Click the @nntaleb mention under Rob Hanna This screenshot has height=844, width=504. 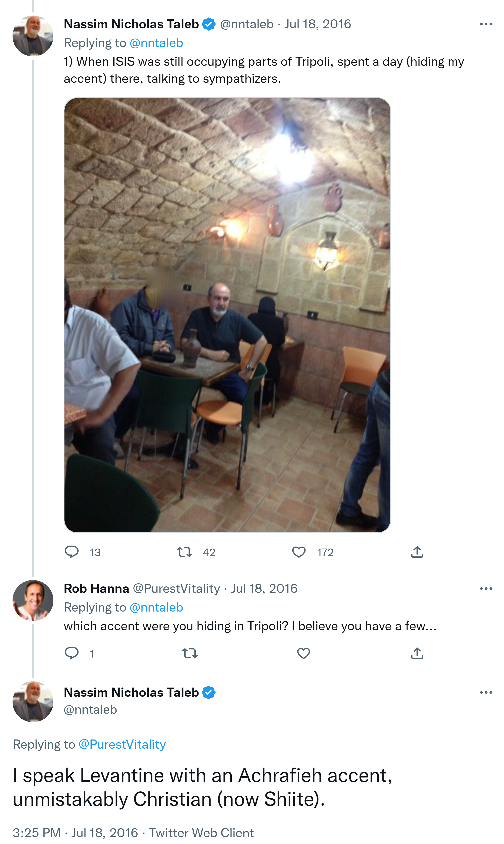pyautogui.click(x=156, y=607)
